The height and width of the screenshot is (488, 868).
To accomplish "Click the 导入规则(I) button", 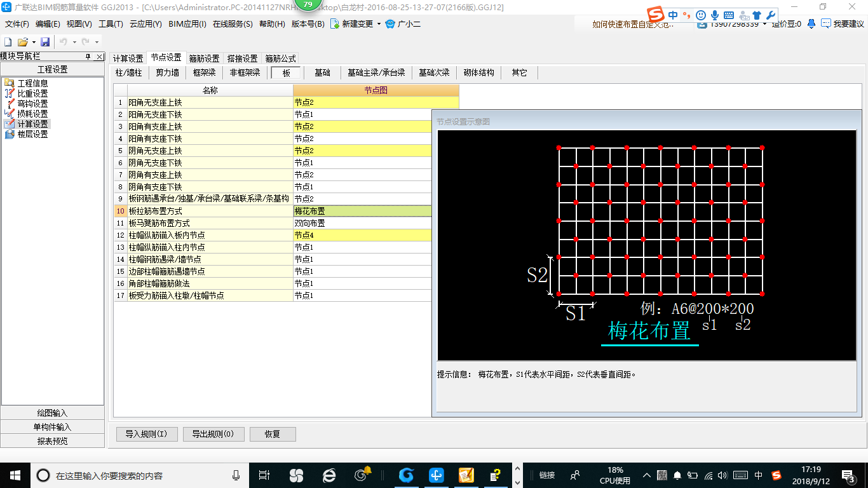I will 146,435.
